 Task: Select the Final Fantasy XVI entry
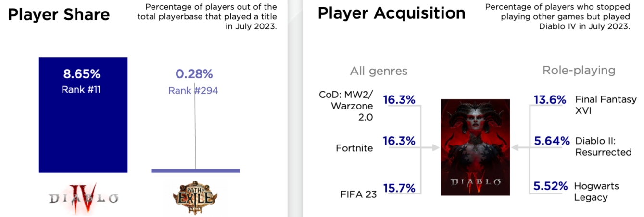coord(606,105)
